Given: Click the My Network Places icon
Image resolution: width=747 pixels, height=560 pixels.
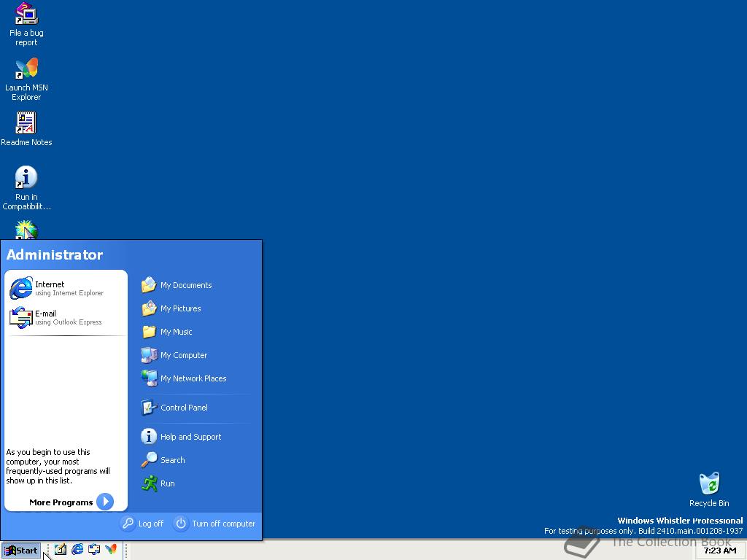Looking at the screenshot, I should click(x=149, y=378).
